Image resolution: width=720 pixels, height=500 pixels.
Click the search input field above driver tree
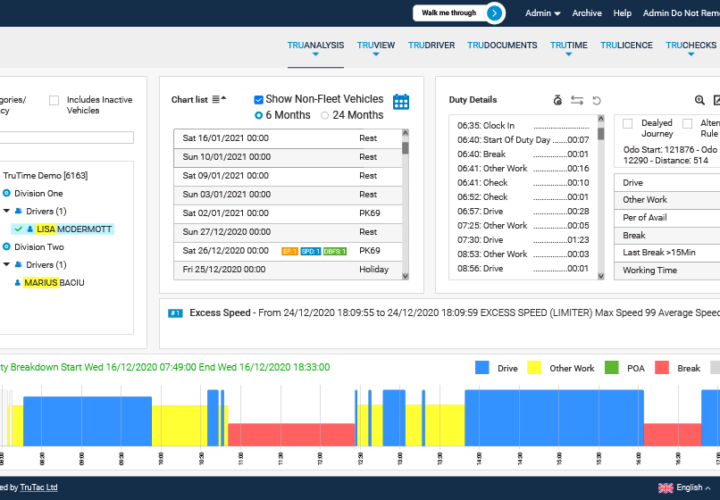(67, 137)
